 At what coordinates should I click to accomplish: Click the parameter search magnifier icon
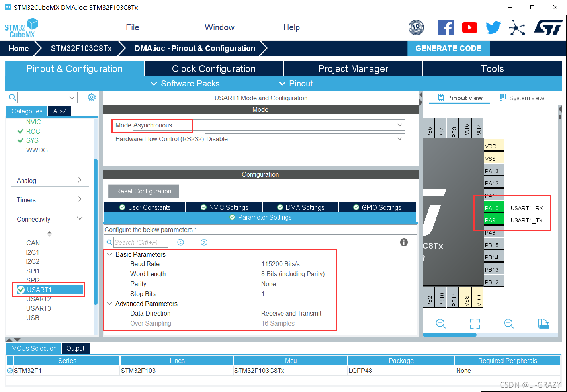109,242
